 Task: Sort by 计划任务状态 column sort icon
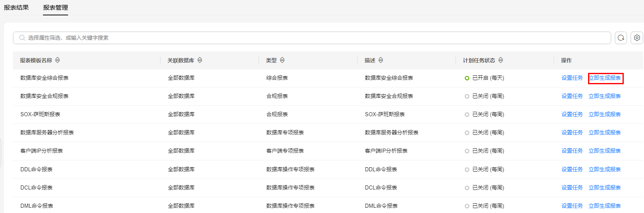[x=501, y=60]
